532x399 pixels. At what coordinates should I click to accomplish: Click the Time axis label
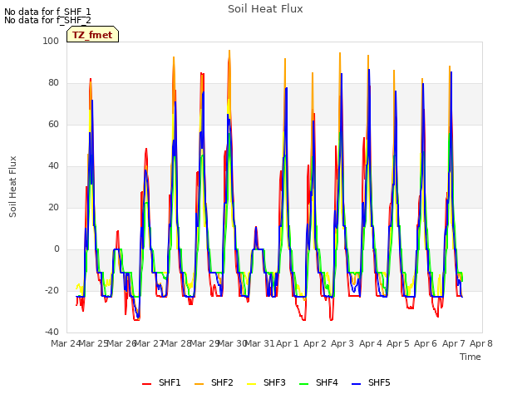coord(470,357)
